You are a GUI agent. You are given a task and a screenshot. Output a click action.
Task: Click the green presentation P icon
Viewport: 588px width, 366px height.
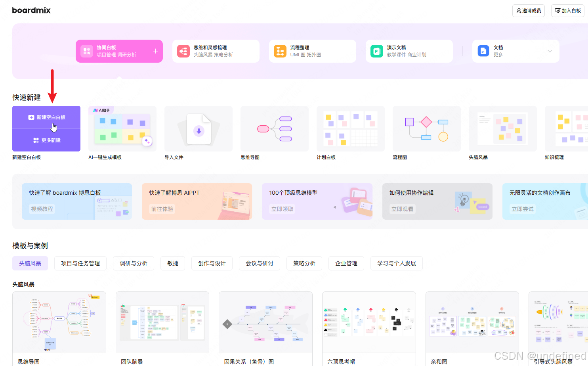pyautogui.click(x=377, y=51)
